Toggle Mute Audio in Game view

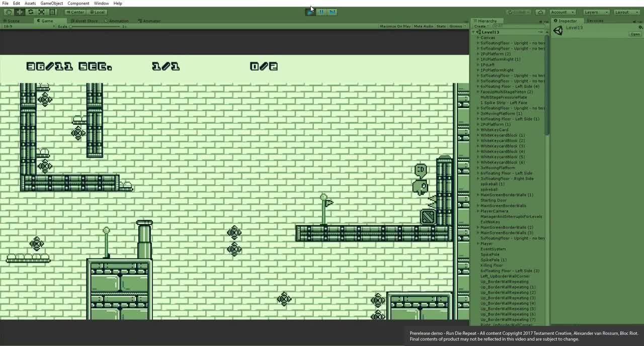click(x=423, y=26)
